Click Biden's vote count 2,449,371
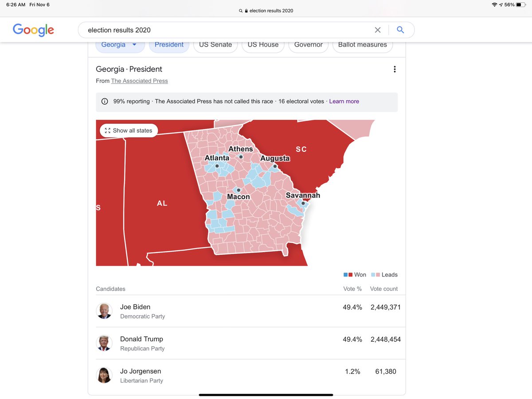 click(x=386, y=307)
